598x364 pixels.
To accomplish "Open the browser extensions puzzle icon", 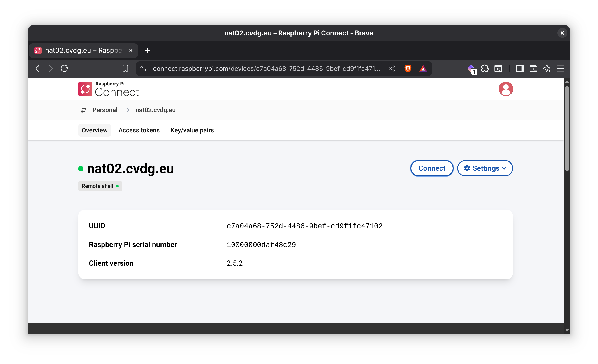I will coord(485,69).
